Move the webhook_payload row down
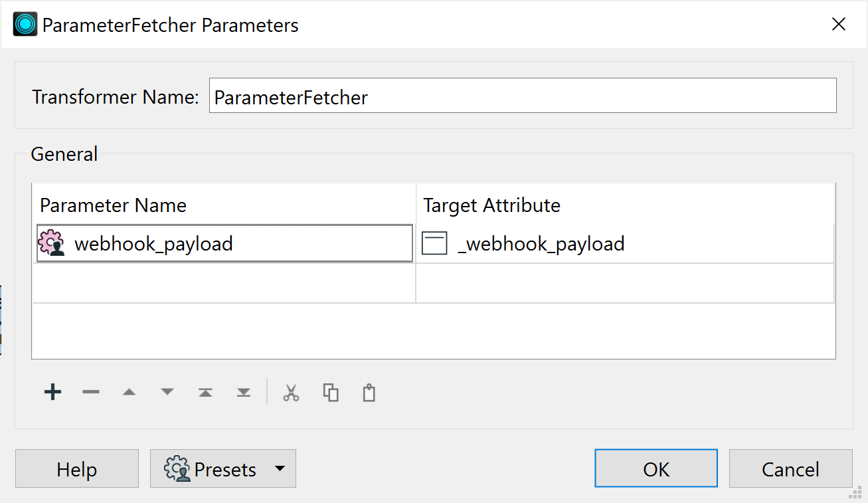This screenshot has width=868, height=503. [167, 392]
